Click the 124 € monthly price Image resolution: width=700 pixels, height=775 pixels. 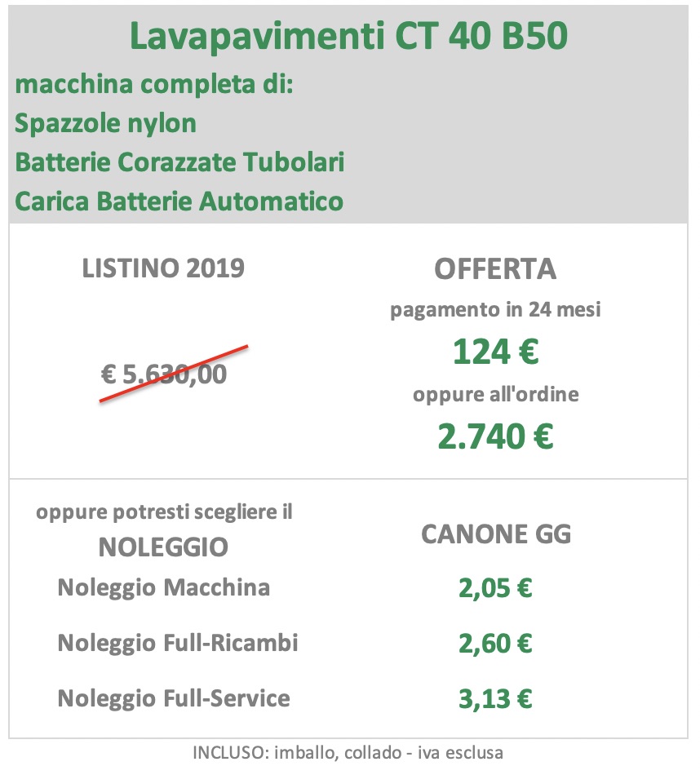tap(495, 352)
